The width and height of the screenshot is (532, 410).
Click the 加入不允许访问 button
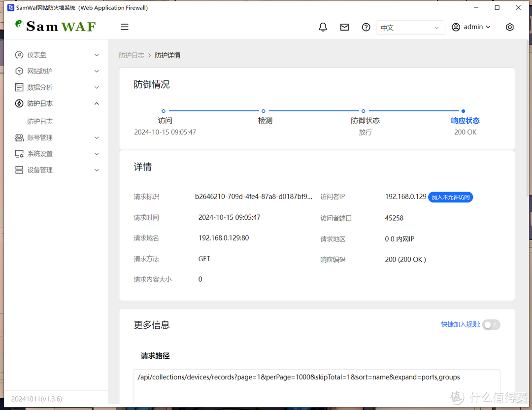pyautogui.click(x=450, y=197)
